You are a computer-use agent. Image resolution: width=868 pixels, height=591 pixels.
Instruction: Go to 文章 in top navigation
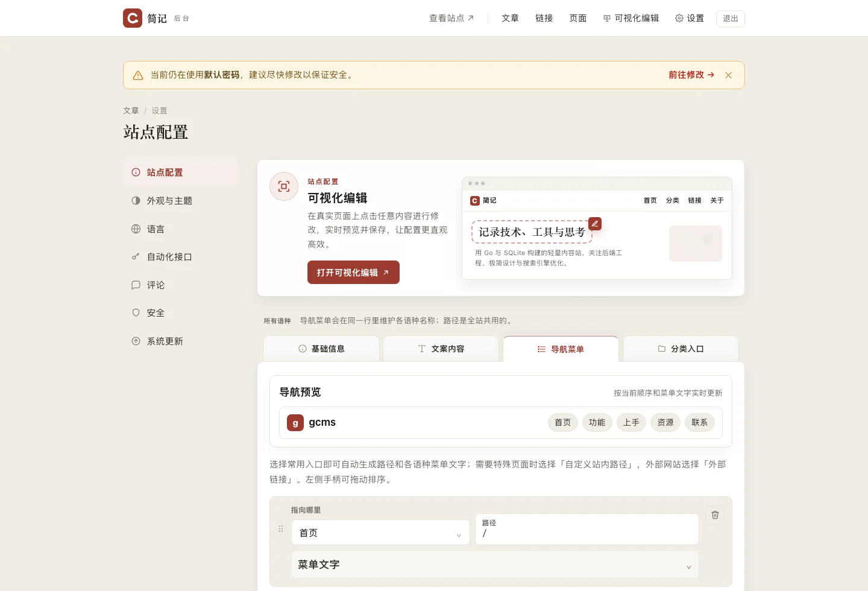pos(510,18)
